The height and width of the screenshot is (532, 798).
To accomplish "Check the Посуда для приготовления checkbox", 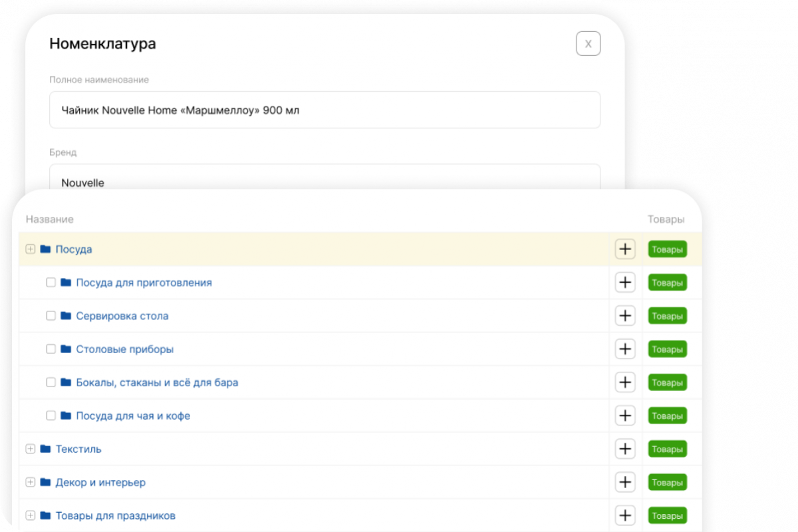I will click(51, 283).
